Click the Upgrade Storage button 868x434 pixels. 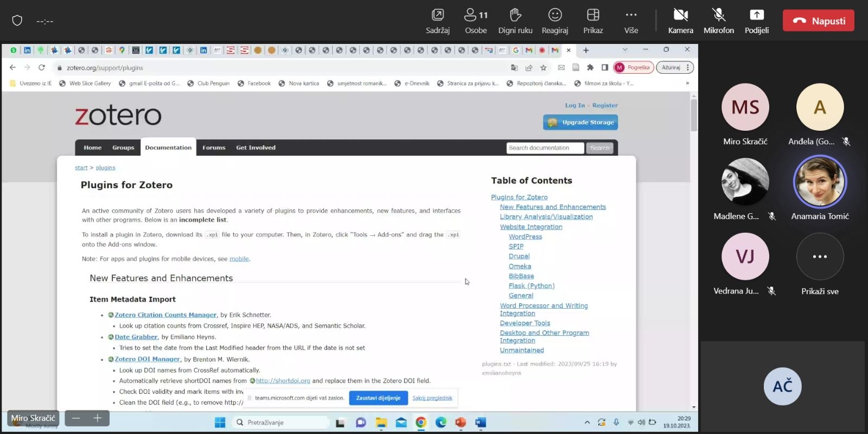click(580, 123)
